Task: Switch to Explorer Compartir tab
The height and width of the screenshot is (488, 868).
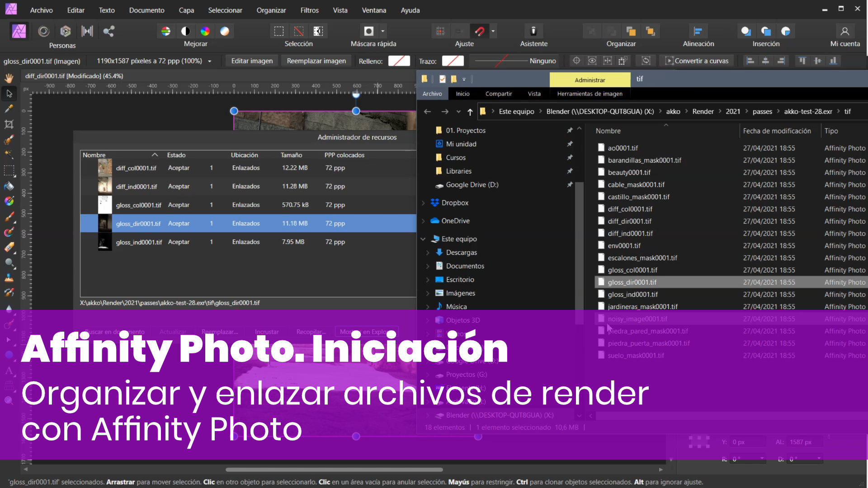Action: pyautogui.click(x=499, y=94)
